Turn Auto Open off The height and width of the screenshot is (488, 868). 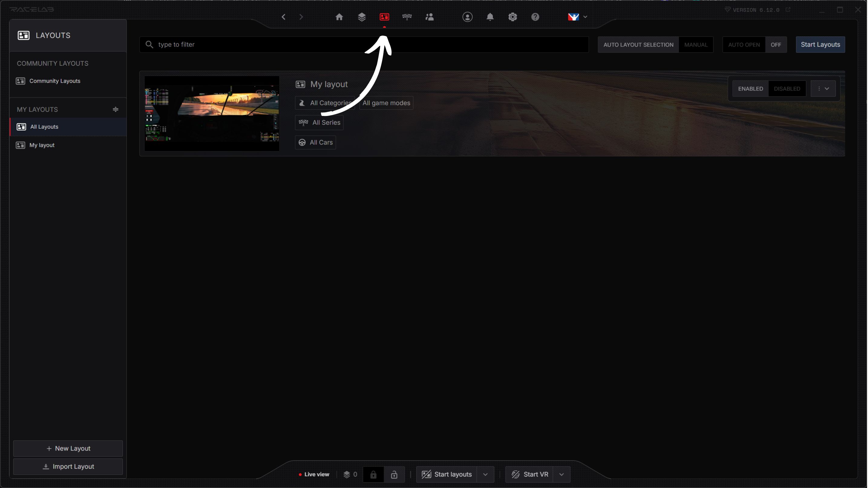point(775,45)
